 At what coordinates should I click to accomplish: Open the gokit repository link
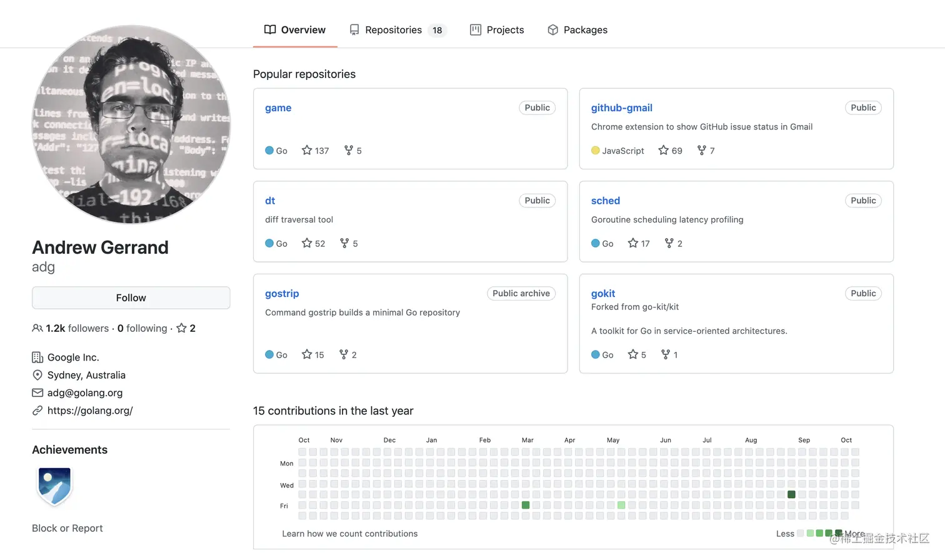click(603, 293)
